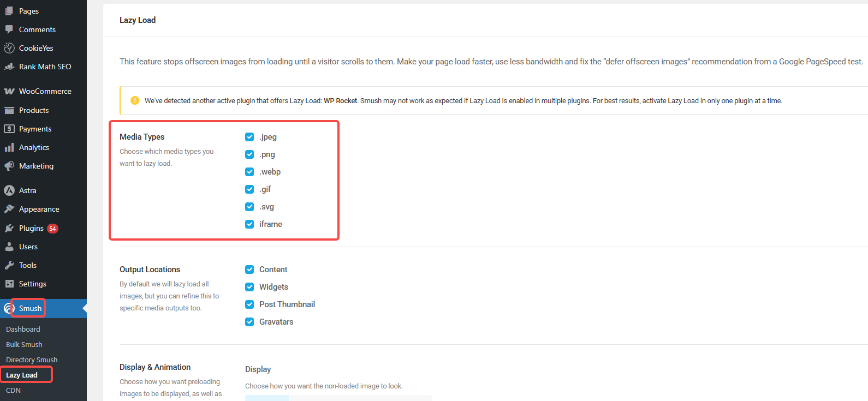Click the WooCommerce logo icon
Viewport: 868px width, 401px height.
[x=9, y=91]
